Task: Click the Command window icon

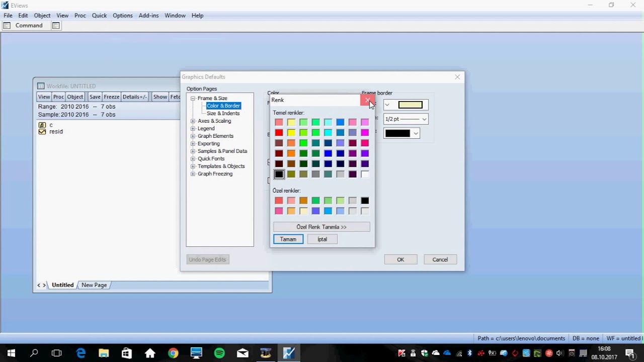Action: [7, 26]
